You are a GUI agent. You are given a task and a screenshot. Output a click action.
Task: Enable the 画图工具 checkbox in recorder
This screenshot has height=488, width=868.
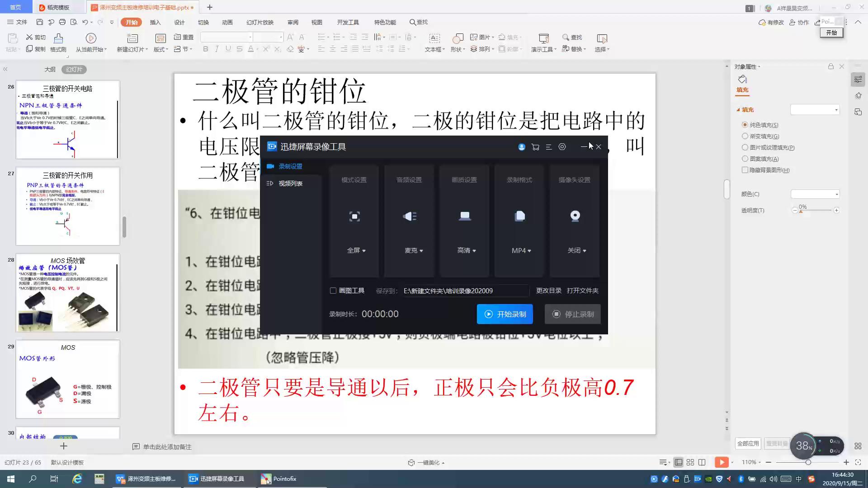pos(333,291)
